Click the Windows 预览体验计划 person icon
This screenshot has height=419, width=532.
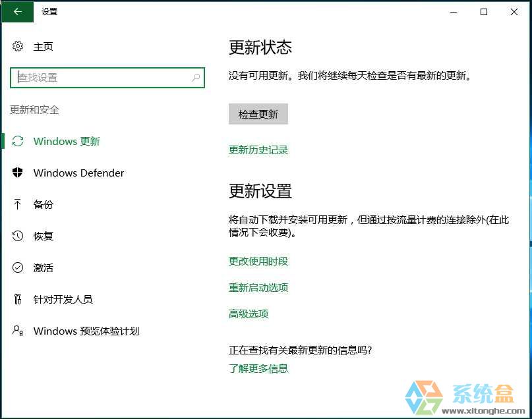click(x=18, y=331)
